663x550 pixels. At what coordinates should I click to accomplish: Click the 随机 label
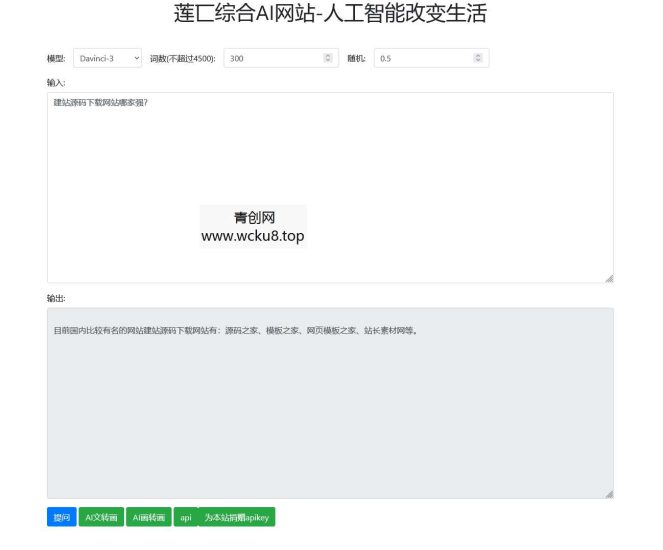point(356,58)
